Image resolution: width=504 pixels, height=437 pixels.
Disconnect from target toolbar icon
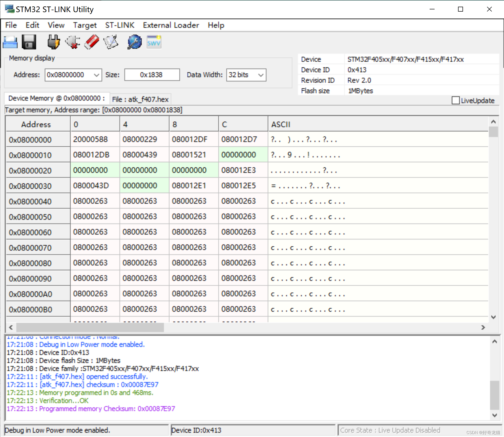[73, 42]
